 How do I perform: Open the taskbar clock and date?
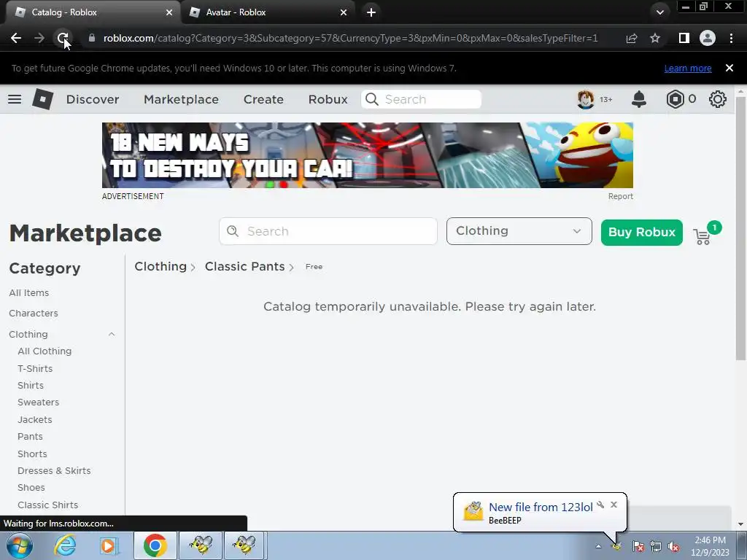pos(710,546)
